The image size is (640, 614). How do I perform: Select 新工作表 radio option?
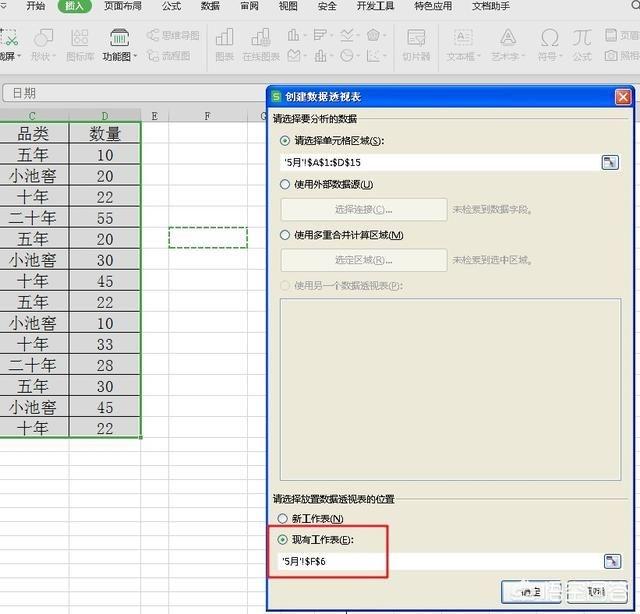pyautogui.click(x=282, y=518)
